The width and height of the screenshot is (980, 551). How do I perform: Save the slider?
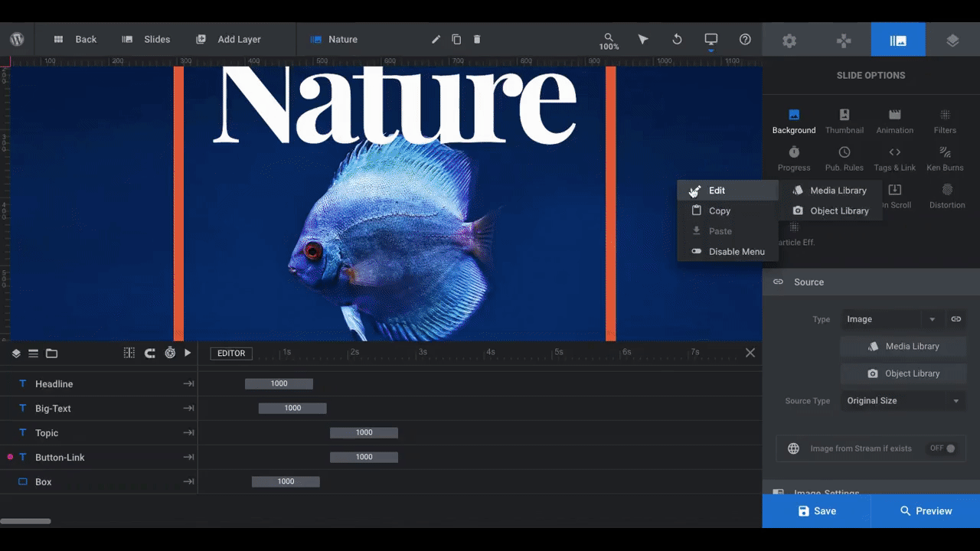(x=816, y=511)
